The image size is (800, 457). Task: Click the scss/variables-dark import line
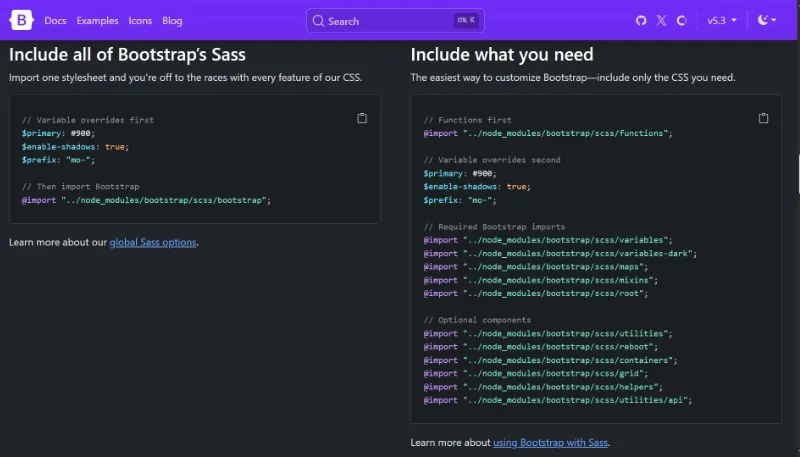tap(560, 253)
